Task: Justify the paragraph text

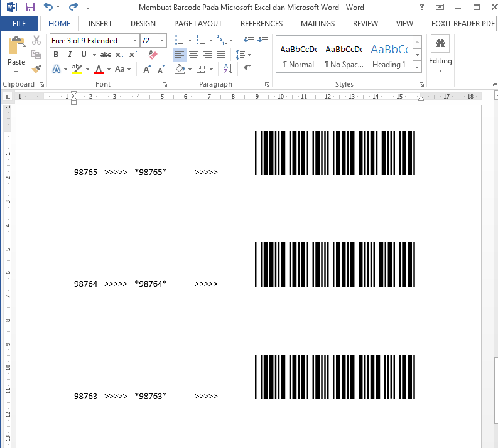Action: point(221,55)
